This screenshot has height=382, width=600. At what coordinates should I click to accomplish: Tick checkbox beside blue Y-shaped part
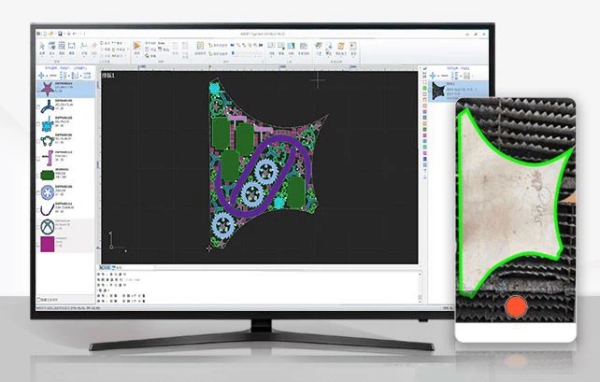(x=38, y=107)
